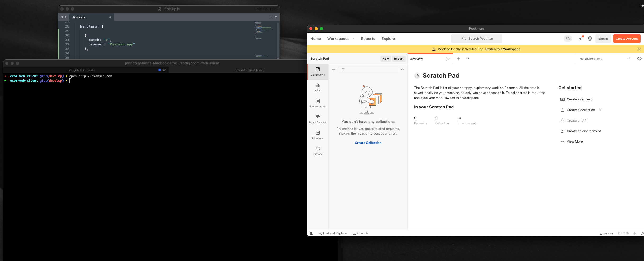Open Postman settings gear icon
The image size is (644, 261).
(590, 39)
